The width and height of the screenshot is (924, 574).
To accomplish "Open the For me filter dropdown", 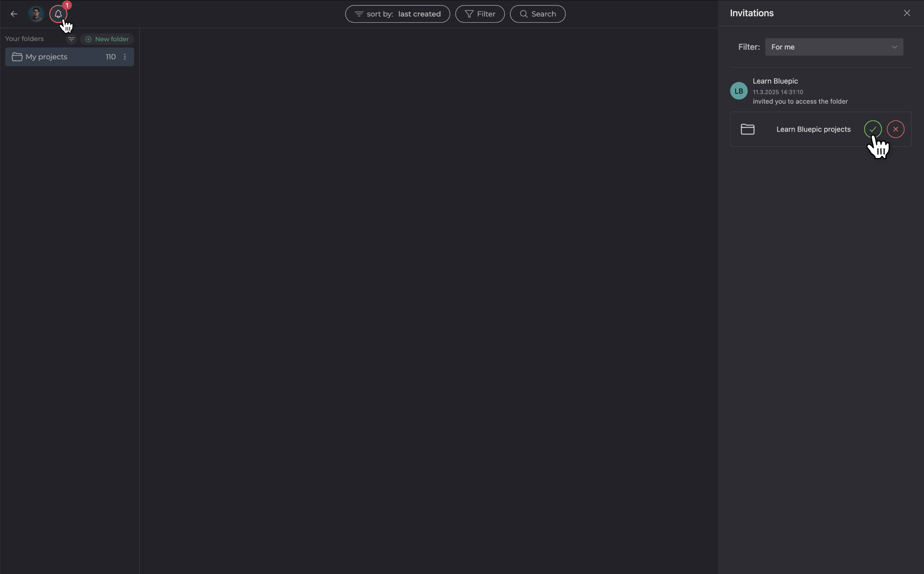I will coord(834,47).
